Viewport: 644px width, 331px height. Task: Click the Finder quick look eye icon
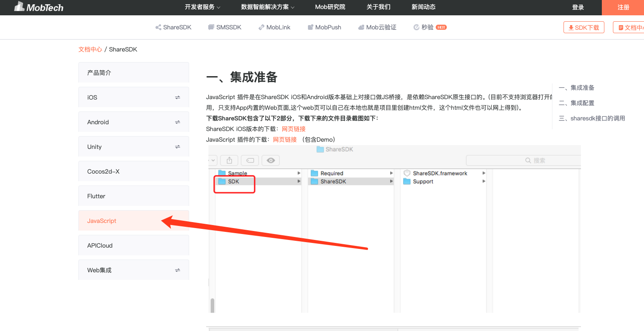(270, 160)
